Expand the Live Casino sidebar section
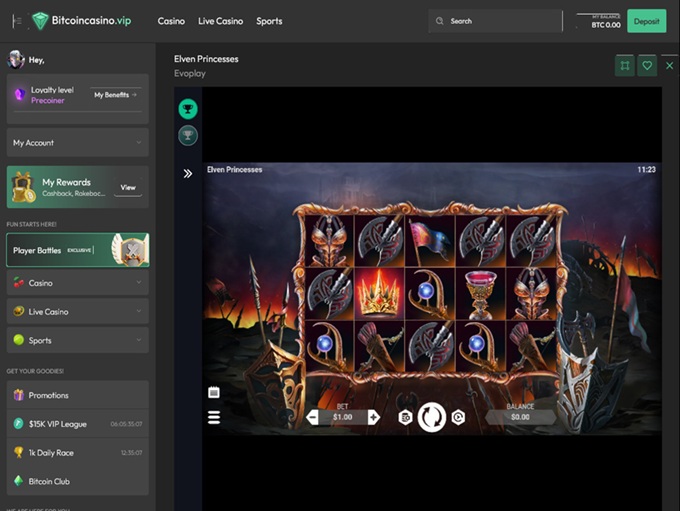Image resolution: width=680 pixels, height=511 pixels. coord(77,312)
